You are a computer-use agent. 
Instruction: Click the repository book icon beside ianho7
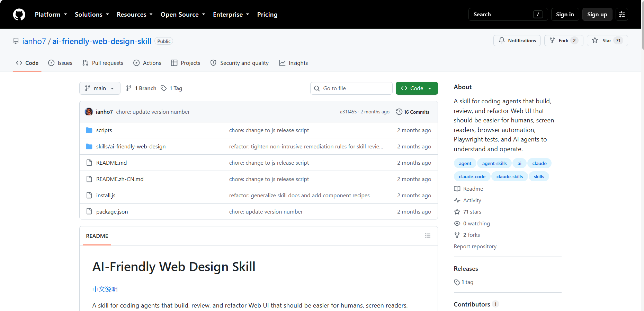tap(16, 41)
